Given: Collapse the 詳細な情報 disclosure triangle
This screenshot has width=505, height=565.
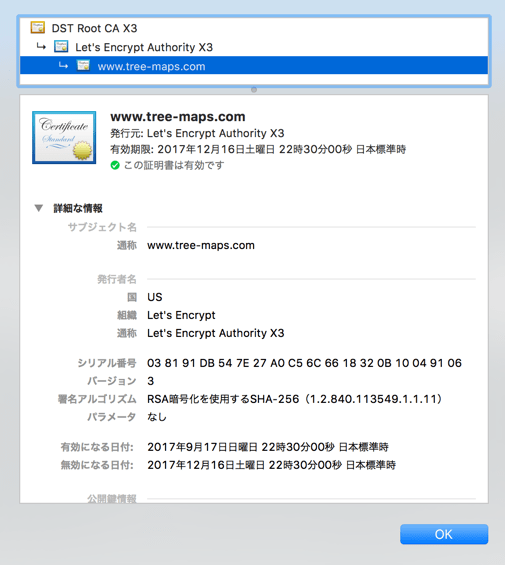Looking at the screenshot, I should pos(39,208).
